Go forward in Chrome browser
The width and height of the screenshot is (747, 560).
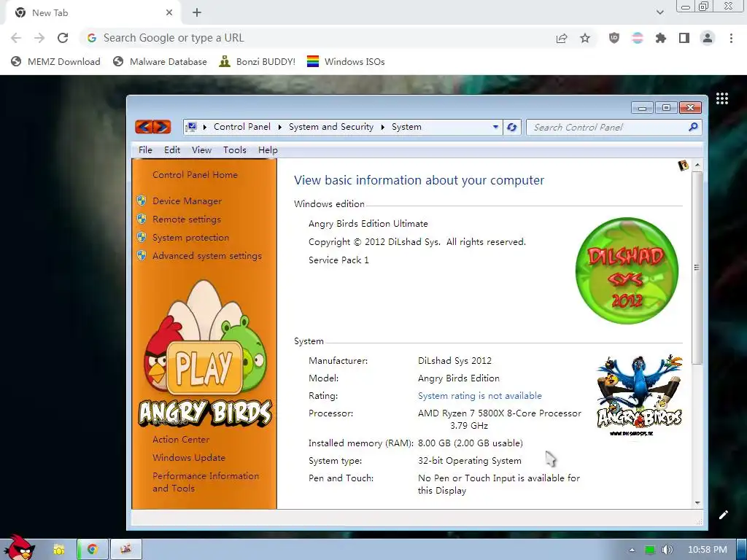click(39, 38)
